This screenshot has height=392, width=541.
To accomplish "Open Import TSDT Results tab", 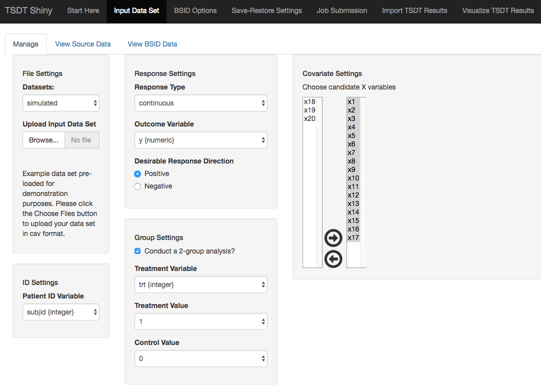I will tap(414, 10).
